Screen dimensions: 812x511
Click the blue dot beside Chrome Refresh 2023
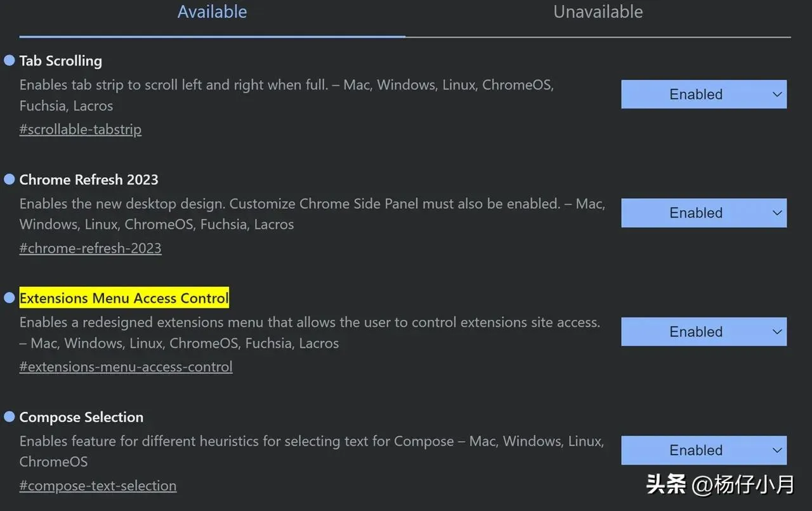[x=10, y=180]
